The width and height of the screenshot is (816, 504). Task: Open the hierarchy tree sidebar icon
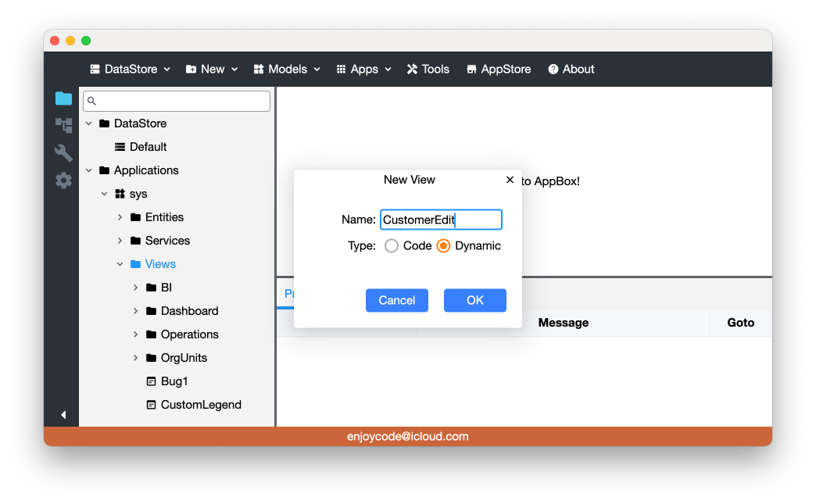tap(63, 125)
